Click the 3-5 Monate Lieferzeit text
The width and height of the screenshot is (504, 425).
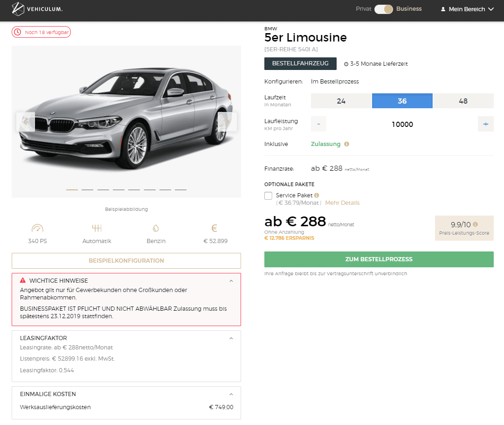(x=379, y=64)
